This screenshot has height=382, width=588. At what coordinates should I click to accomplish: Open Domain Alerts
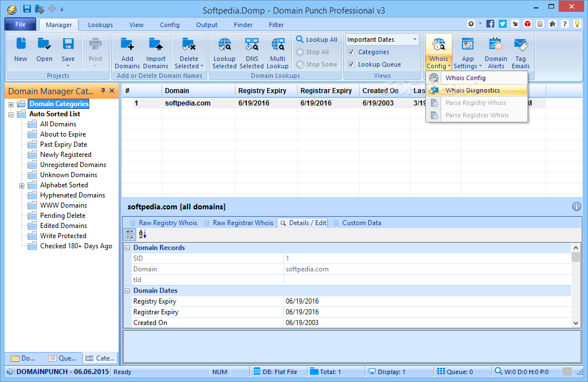tap(496, 52)
